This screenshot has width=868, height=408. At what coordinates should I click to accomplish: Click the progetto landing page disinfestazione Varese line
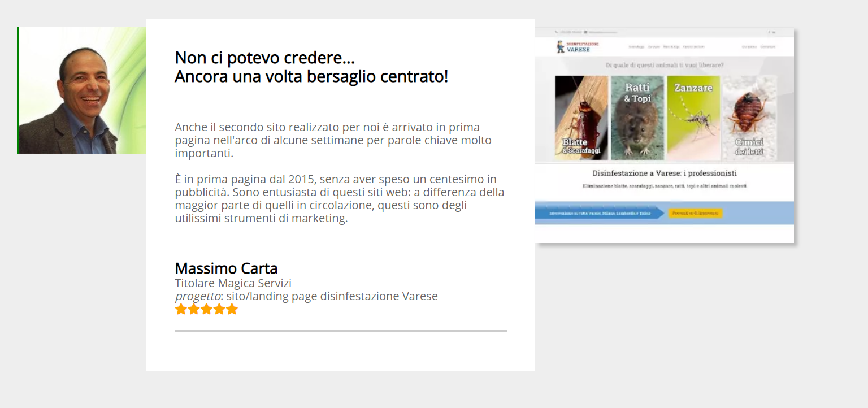(x=306, y=296)
